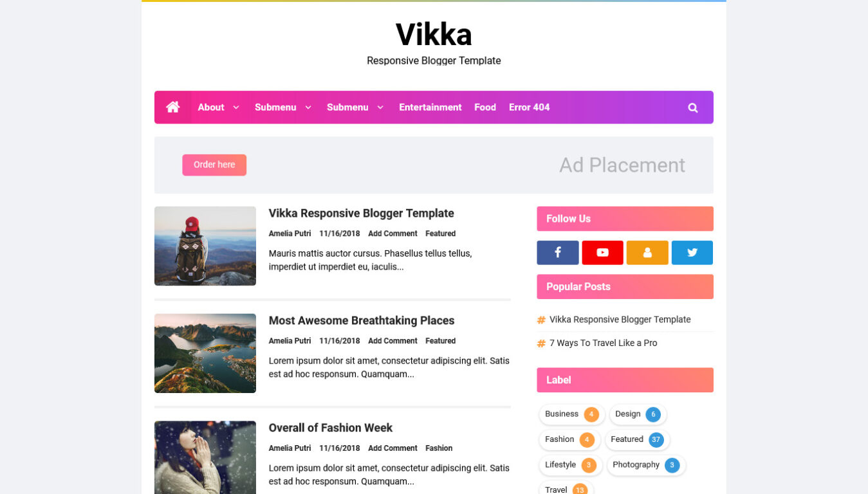Select the Error 404 menu item

pyautogui.click(x=529, y=107)
